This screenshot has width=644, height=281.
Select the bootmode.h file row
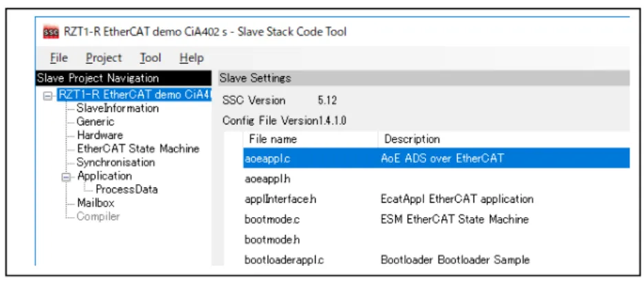[x=436, y=240]
